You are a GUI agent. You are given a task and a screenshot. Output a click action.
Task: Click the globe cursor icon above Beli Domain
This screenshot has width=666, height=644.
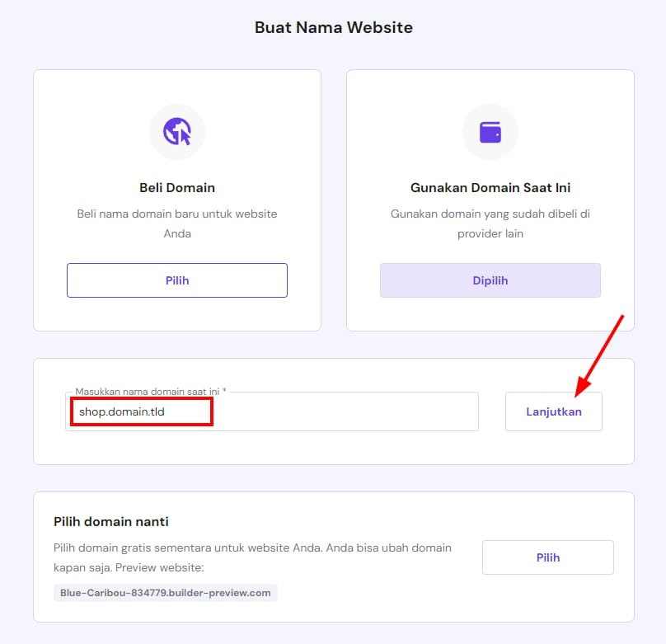pos(177,132)
